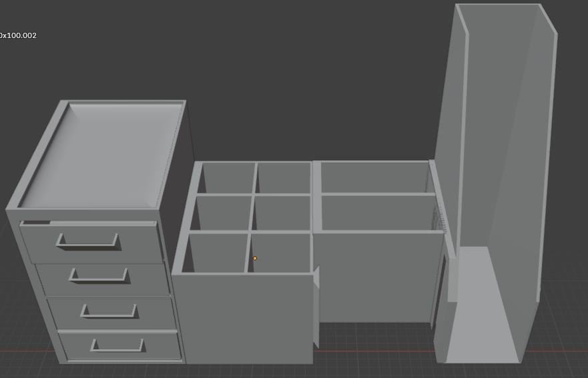
Task: Select the recessed top tray of the drawer cabinet
Action: (x=101, y=155)
